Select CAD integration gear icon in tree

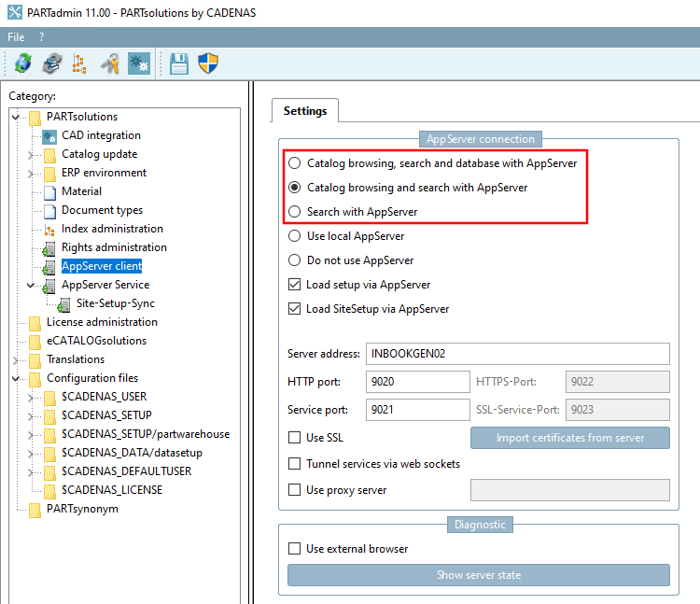(49, 136)
